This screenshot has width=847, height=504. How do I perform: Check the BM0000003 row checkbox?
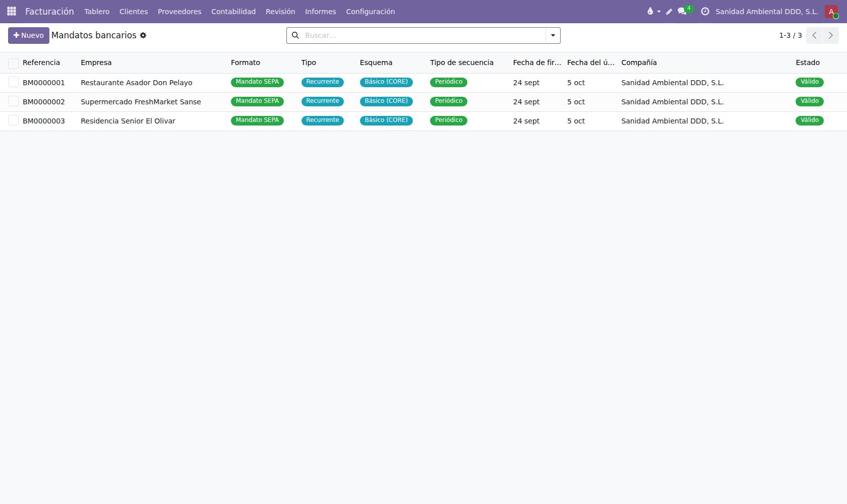pyautogui.click(x=14, y=120)
